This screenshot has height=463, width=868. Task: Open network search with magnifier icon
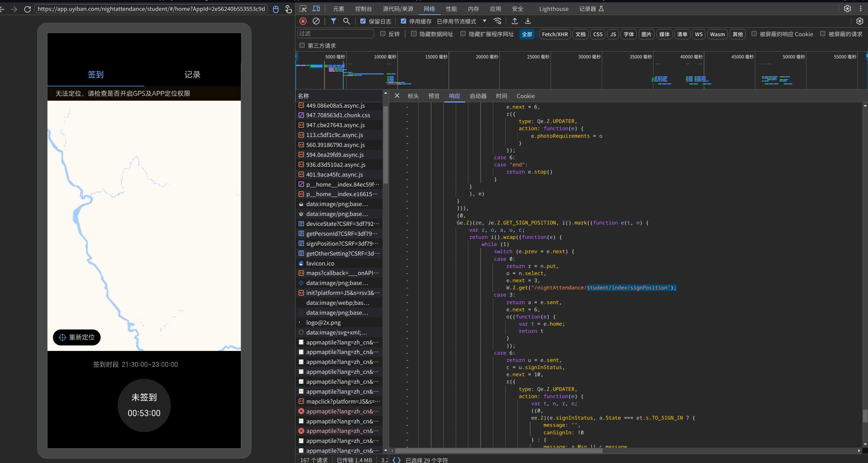coord(346,21)
